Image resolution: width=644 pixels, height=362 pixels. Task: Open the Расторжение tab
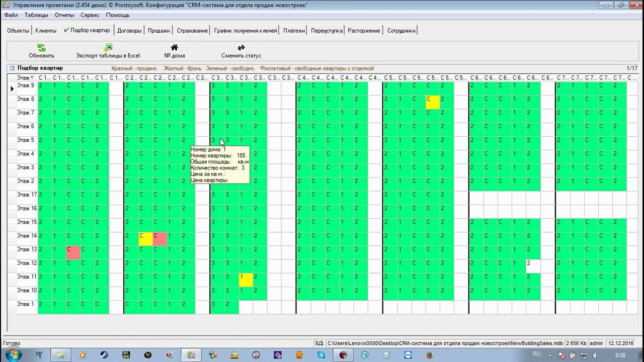click(364, 31)
